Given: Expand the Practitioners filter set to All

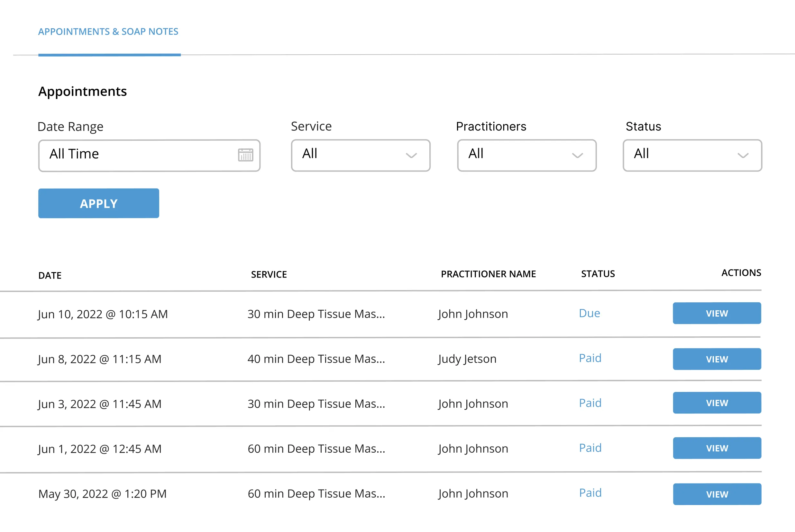Looking at the screenshot, I should click(526, 155).
